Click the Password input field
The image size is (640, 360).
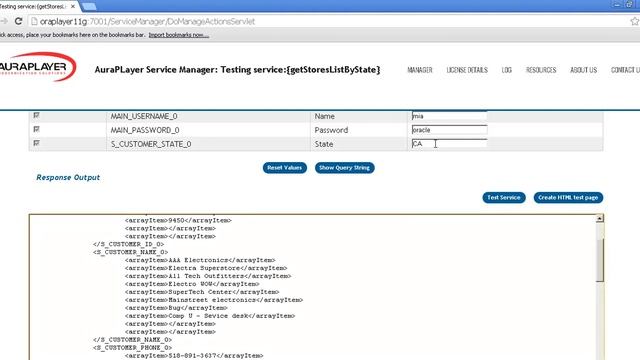coord(449,130)
